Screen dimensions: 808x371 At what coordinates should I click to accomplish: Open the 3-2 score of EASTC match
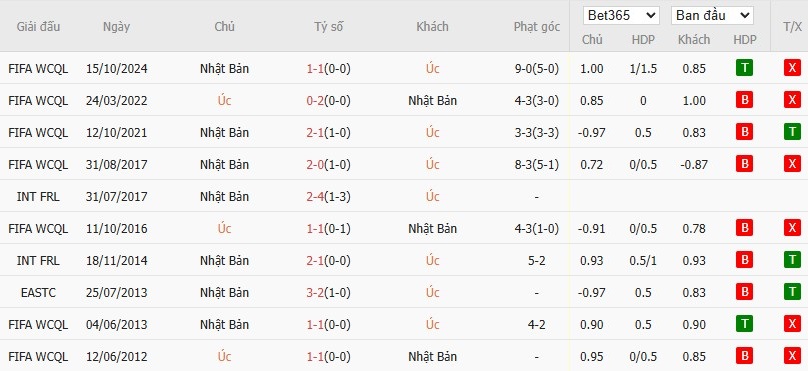tap(315, 292)
